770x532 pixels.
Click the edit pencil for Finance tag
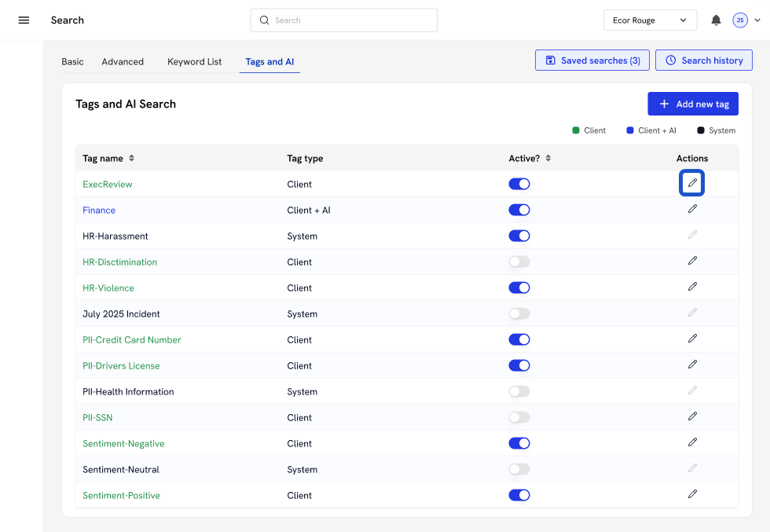(x=692, y=209)
